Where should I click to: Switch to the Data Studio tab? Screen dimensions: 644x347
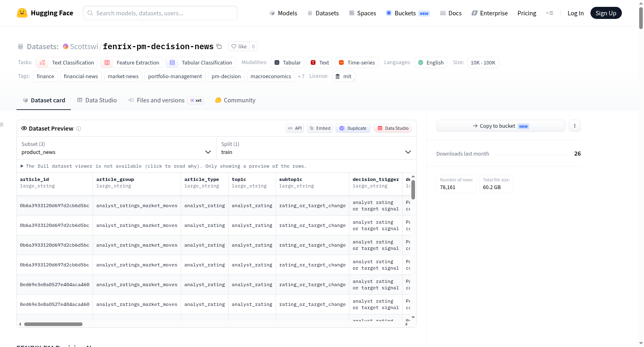(x=97, y=100)
